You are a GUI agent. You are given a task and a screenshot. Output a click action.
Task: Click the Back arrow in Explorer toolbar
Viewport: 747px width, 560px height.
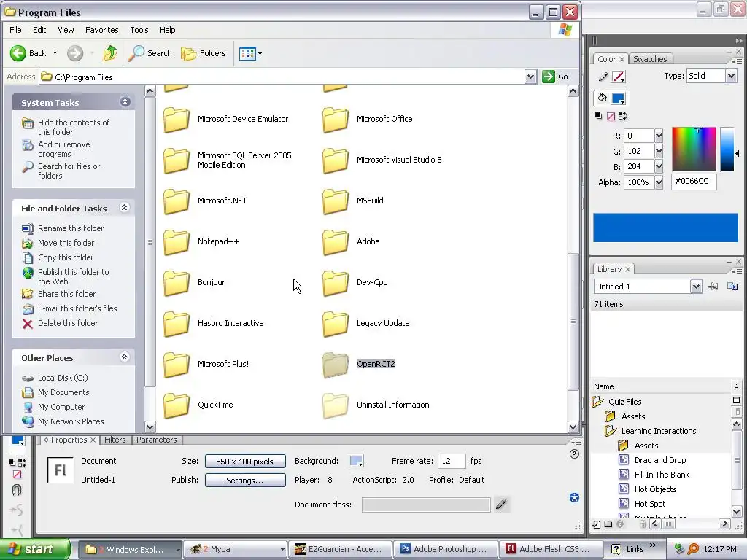coord(18,53)
